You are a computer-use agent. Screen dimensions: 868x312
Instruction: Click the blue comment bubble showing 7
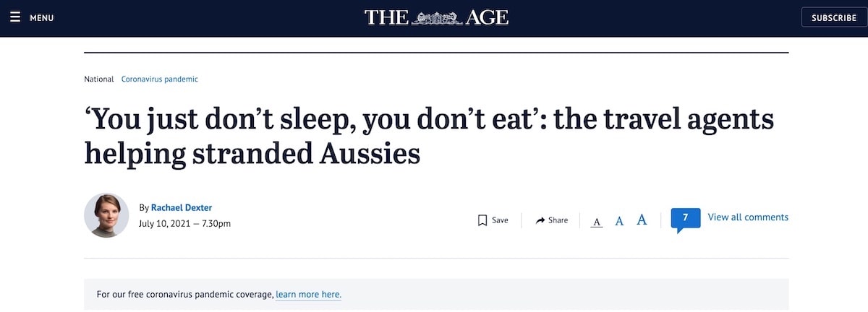click(685, 218)
